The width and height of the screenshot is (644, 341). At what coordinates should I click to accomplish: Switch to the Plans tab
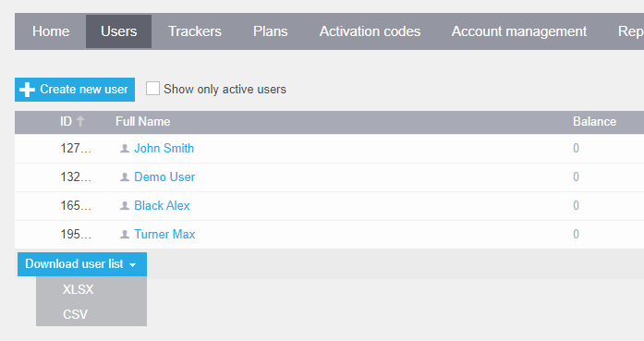(270, 31)
